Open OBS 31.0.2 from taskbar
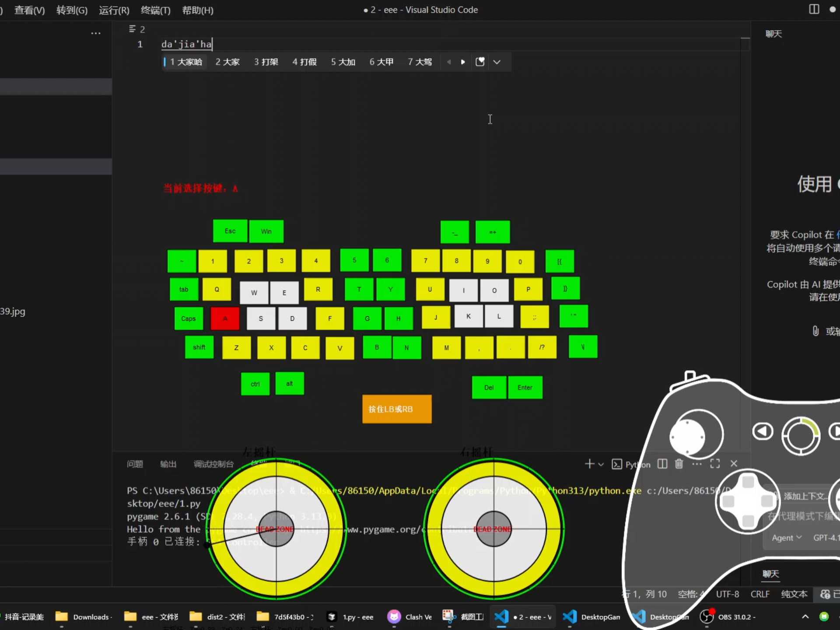 pos(728,617)
